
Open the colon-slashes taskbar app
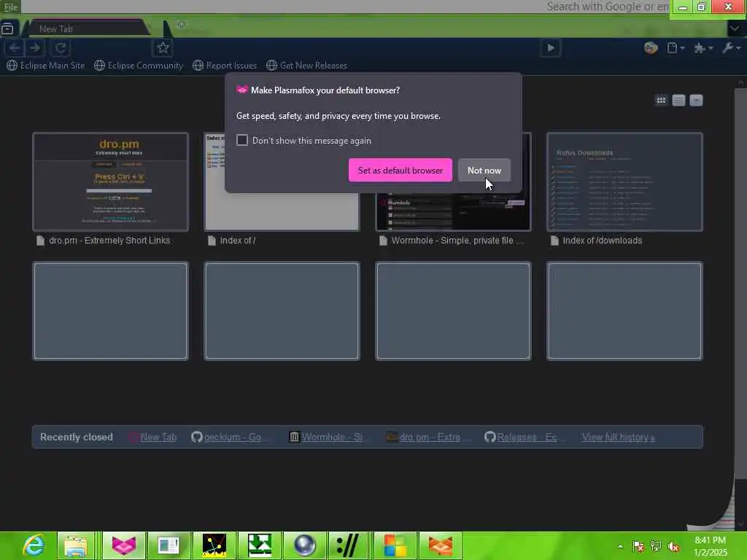coord(349,545)
